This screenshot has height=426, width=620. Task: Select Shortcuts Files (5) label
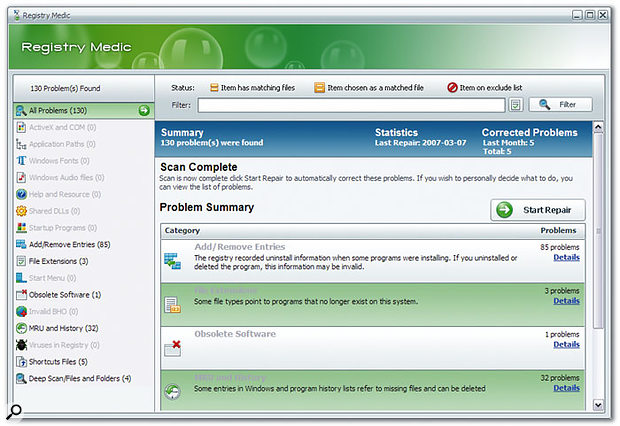pos(58,362)
